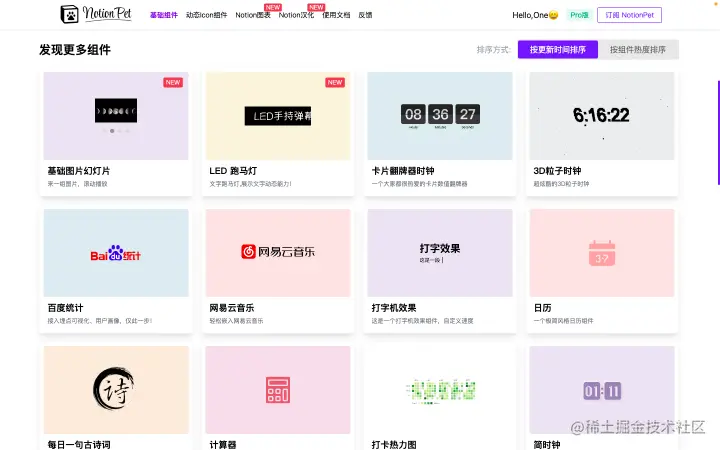The height and width of the screenshot is (450, 720).
Task: Click the 3D粒子时钟 title
Action: point(557,171)
